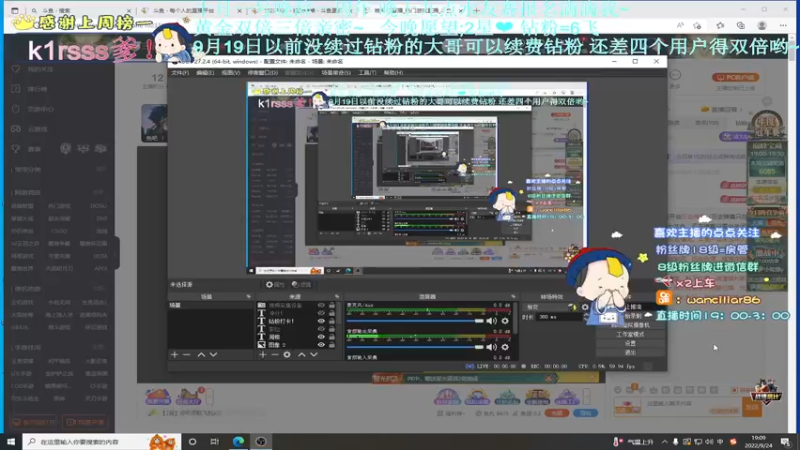
Task: Move scene up arrow in OBS Scenes panel
Action: tap(201, 355)
